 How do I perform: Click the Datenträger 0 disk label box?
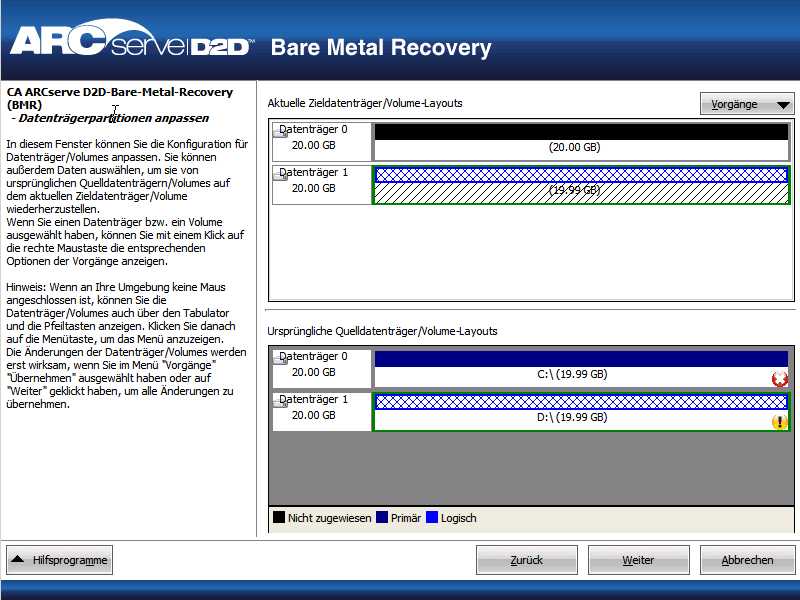point(320,140)
